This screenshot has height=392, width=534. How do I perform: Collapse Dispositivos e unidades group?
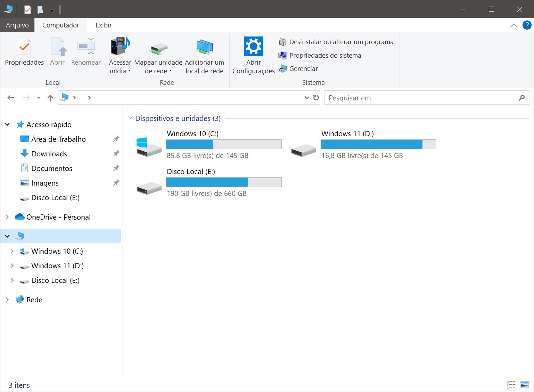(x=130, y=118)
